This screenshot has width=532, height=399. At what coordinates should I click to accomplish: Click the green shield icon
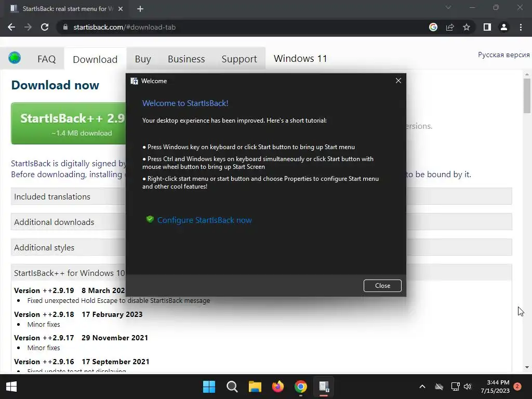tap(150, 220)
